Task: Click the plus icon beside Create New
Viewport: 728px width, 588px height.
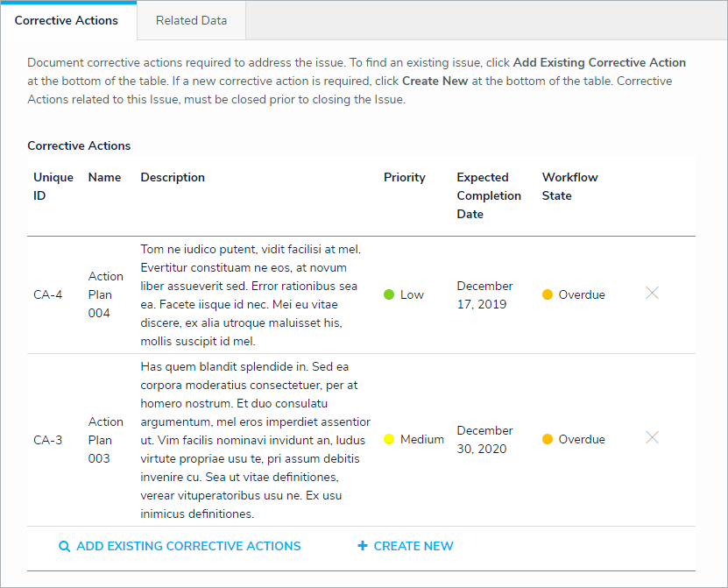Action: point(363,546)
